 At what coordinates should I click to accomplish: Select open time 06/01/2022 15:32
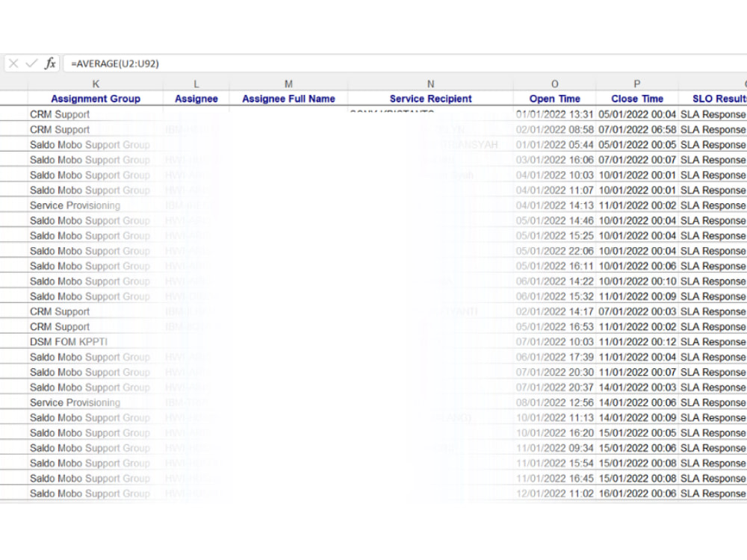click(554, 296)
